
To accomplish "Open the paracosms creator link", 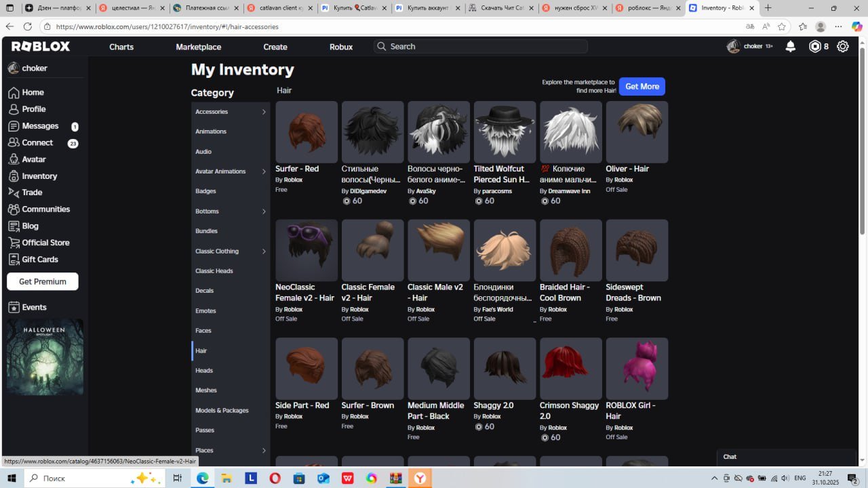I will 496,191.
